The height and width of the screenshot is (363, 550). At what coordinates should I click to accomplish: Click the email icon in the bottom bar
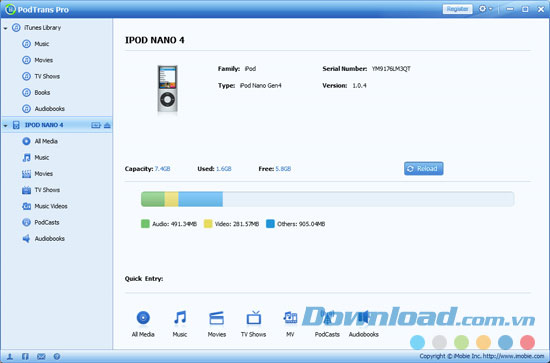pos(41,357)
